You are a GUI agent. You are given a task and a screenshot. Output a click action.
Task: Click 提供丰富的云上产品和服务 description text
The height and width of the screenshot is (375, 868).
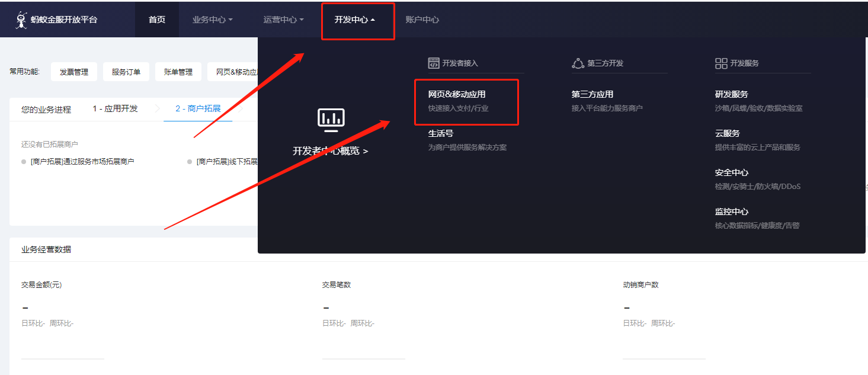[758, 148]
